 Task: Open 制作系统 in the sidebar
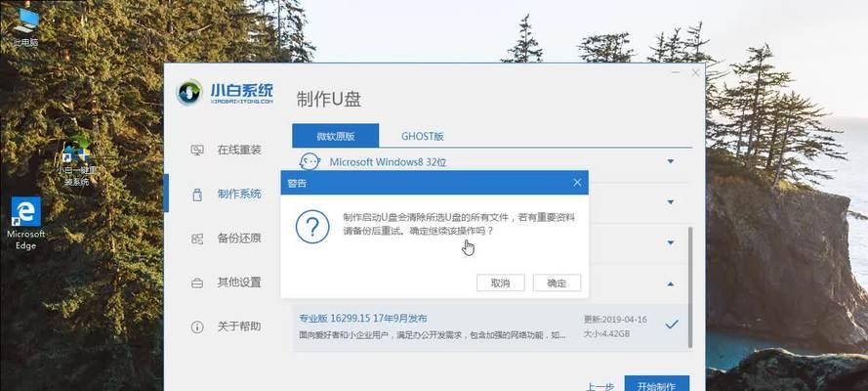click(239, 195)
